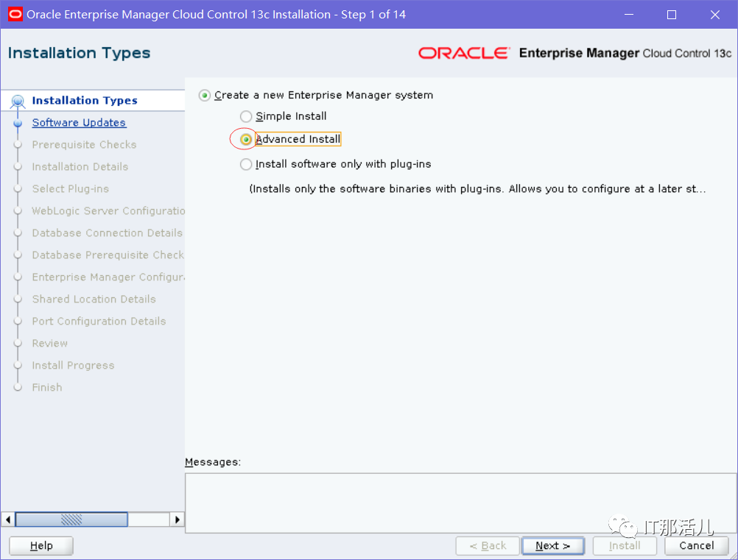Click the Oracle icon in the title bar
This screenshot has height=560, width=738.
coord(15,15)
